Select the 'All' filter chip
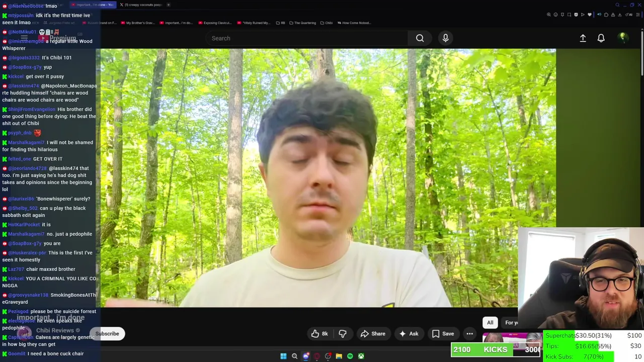Screen dimensions: 644x362 click(x=490, y=323)
